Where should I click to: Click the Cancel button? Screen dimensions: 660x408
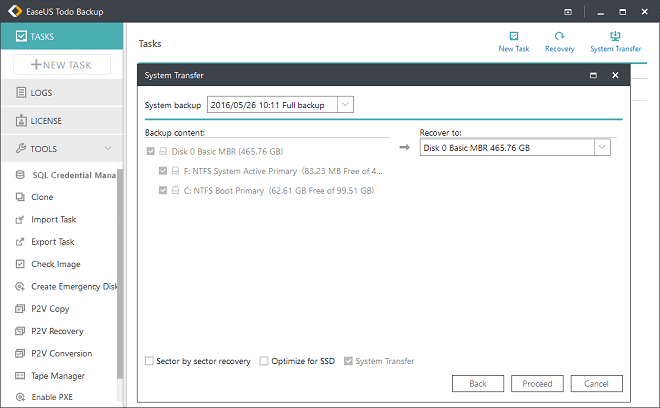[596, 384]
